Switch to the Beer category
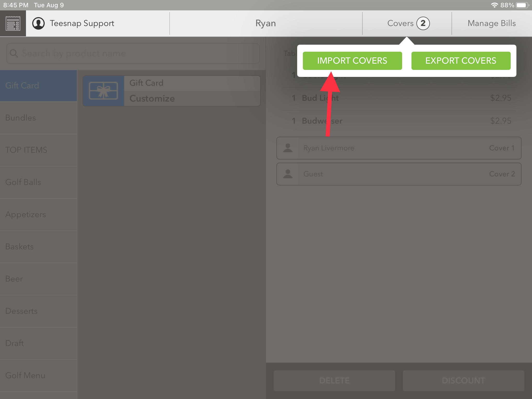532x399 pixels. pos(38,279)
